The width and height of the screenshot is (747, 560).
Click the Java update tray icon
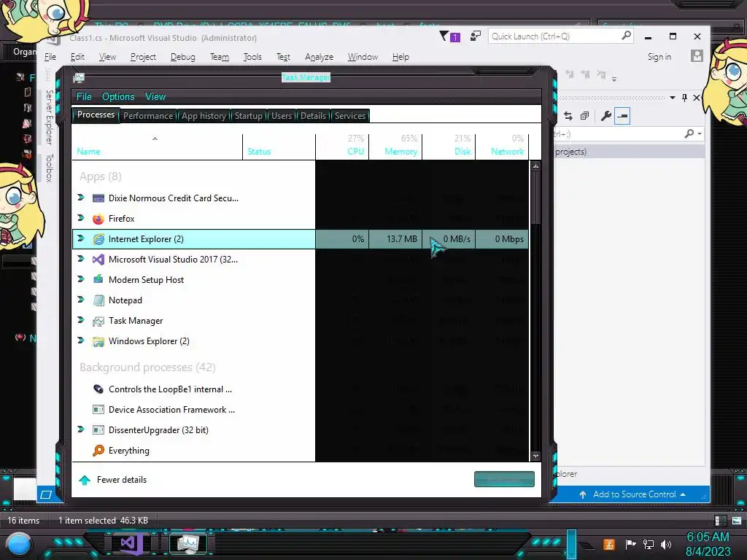tap(608, 544)
